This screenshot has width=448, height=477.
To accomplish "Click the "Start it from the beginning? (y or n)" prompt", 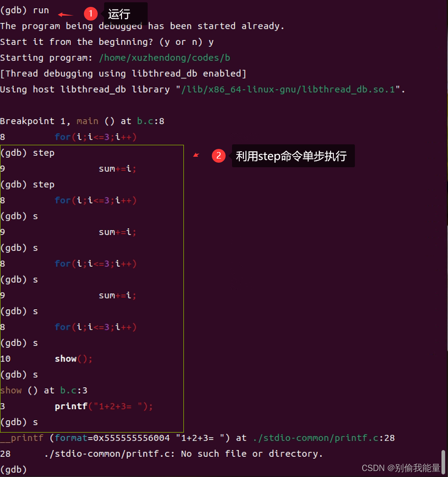I will point(101,42).
